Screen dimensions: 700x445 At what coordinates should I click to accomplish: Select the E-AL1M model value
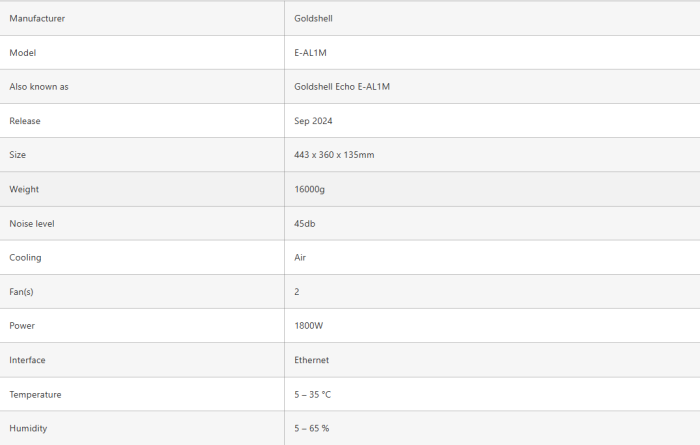coord(313,52)
